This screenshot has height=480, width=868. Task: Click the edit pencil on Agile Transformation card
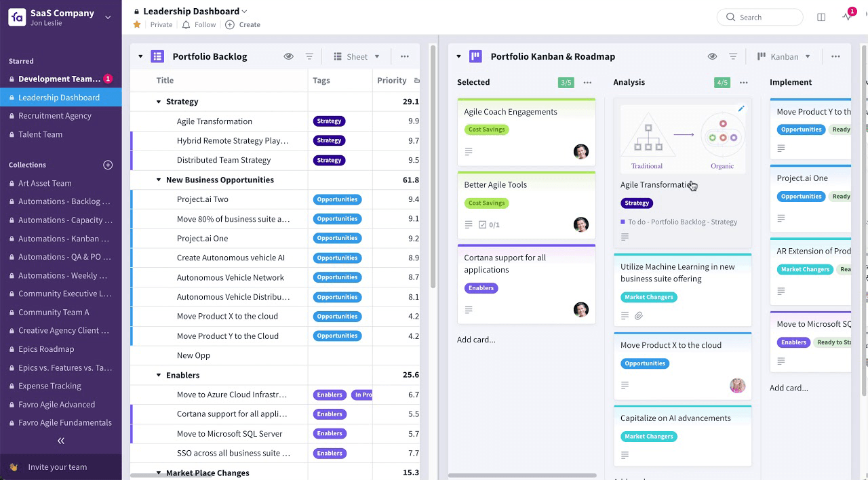tap(741, 108)
